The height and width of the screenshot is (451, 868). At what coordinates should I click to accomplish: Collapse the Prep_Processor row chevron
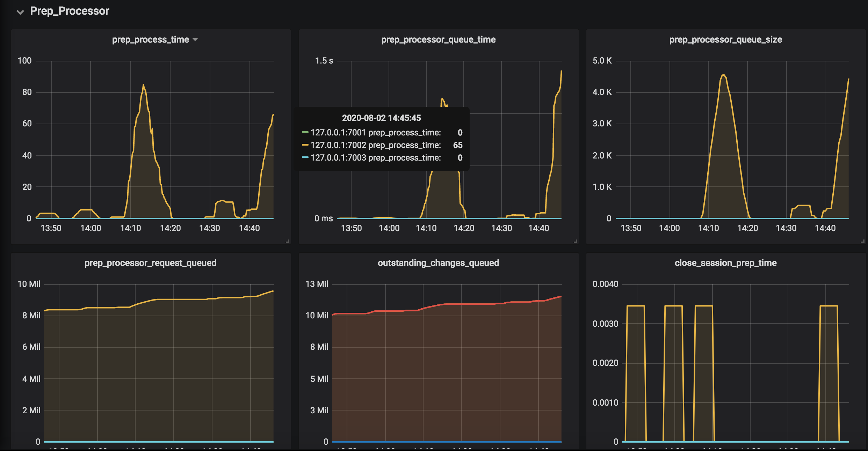pos(20,12)
